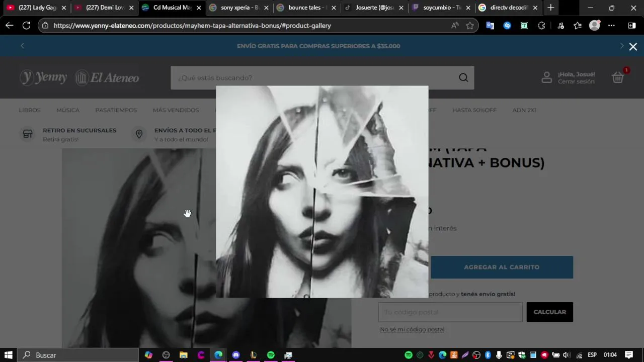This screenshot has height=362, width=644.
Task: Click the enlarged album cover image
Action: (x=322, y=192)
